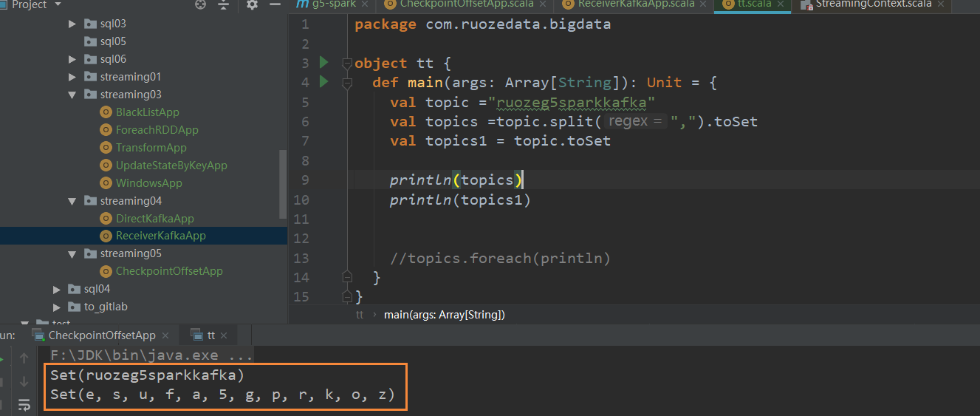
Task: Click fold end marker on line 15
Action: pos(347,296)
